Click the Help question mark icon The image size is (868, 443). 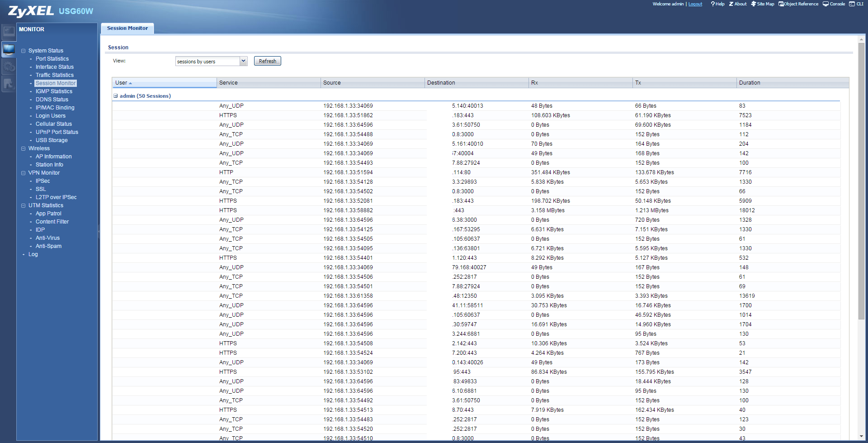click(x=713, y=4)
